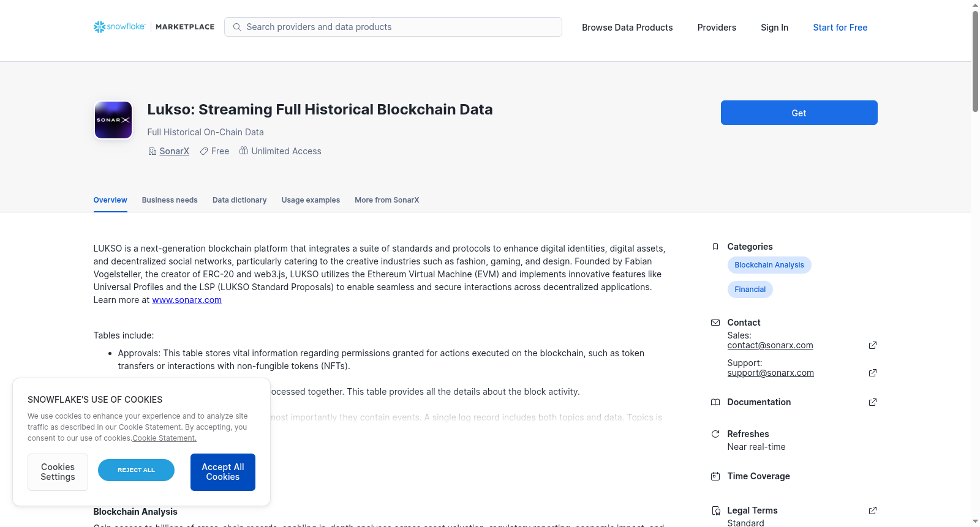Click the bookmark icon beside Categories

coord(715,247)
